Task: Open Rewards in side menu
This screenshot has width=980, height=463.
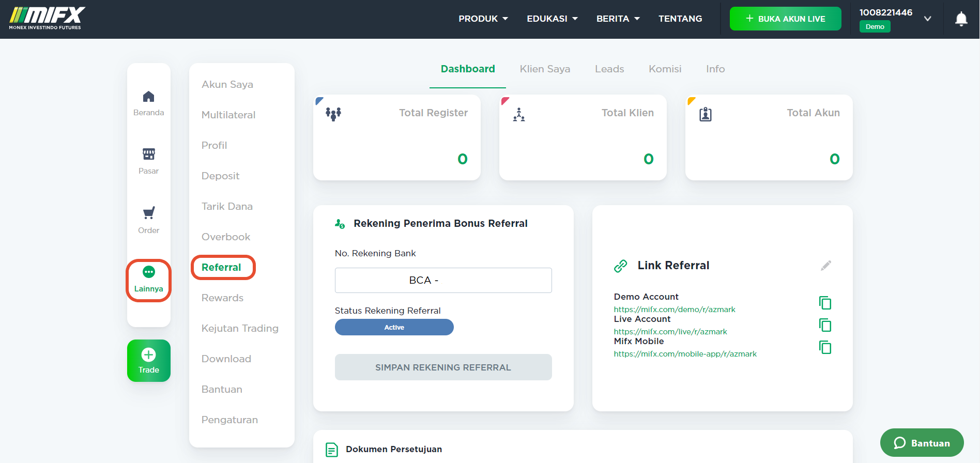Action: click(222, 298)
